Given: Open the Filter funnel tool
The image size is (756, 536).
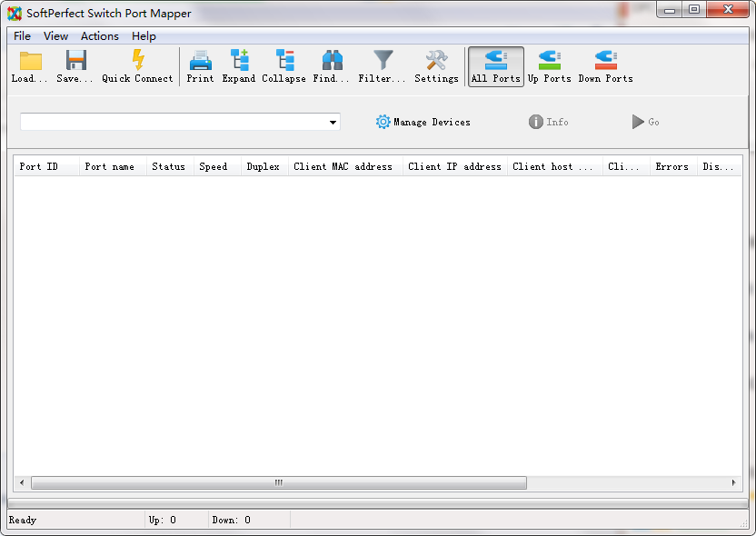Looking at the screenshot, I should 383,60.
